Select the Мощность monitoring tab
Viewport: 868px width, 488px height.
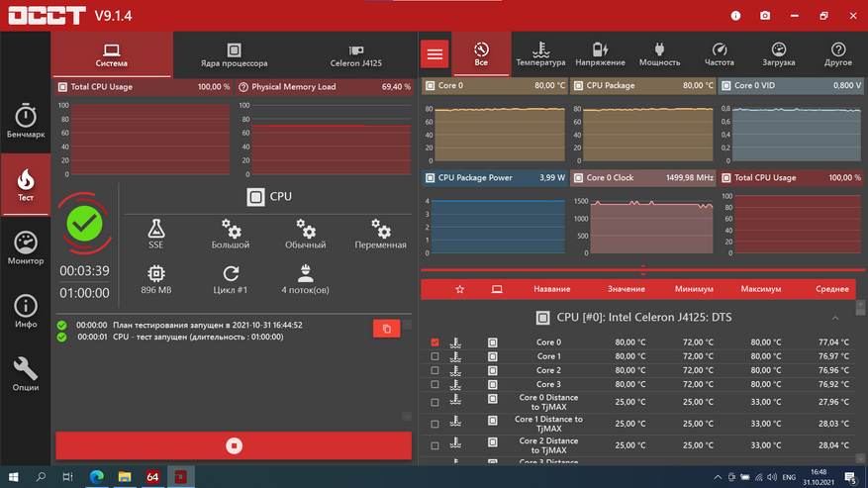(x=659, y=54)
